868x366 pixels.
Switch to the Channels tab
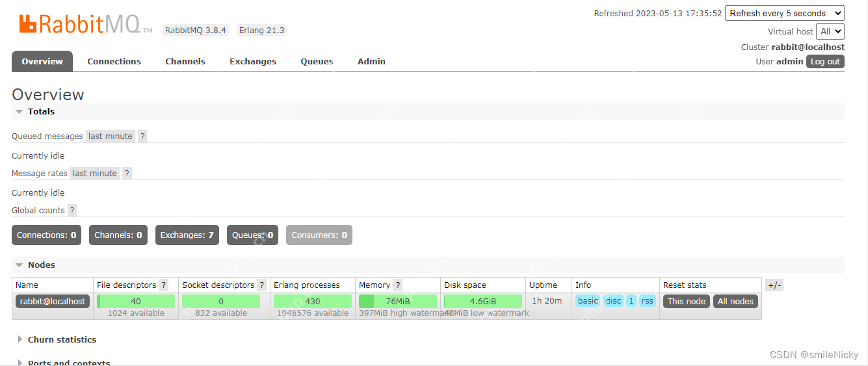(x=185, y=62)
